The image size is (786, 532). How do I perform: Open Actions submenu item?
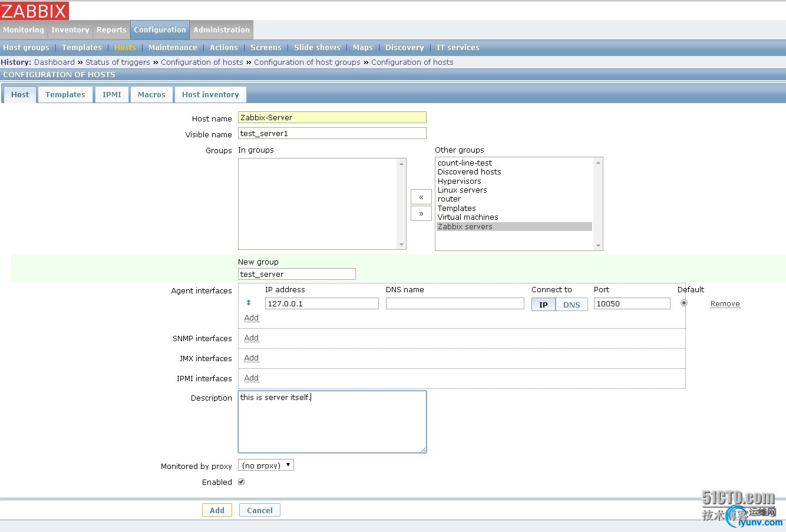(x=224, y=48)
